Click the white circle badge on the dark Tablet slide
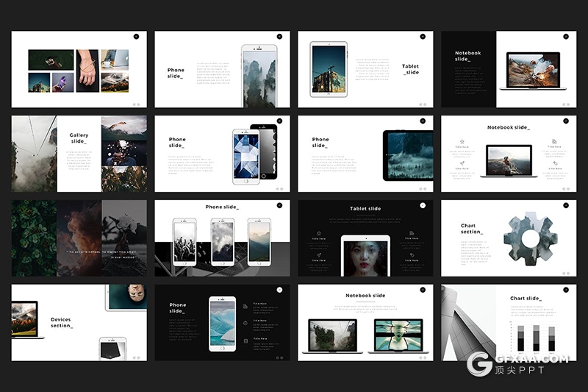 (x=423, y=206)
